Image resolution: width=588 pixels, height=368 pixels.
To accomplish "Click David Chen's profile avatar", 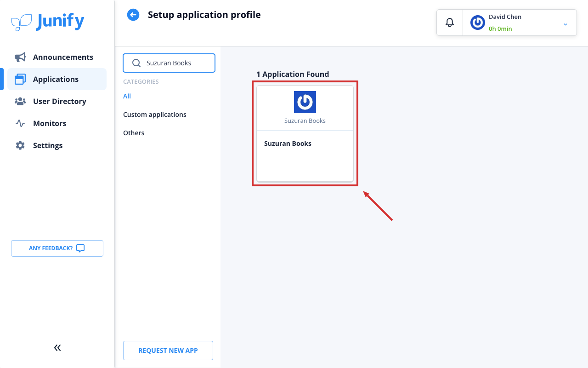I will click(478, 23).
